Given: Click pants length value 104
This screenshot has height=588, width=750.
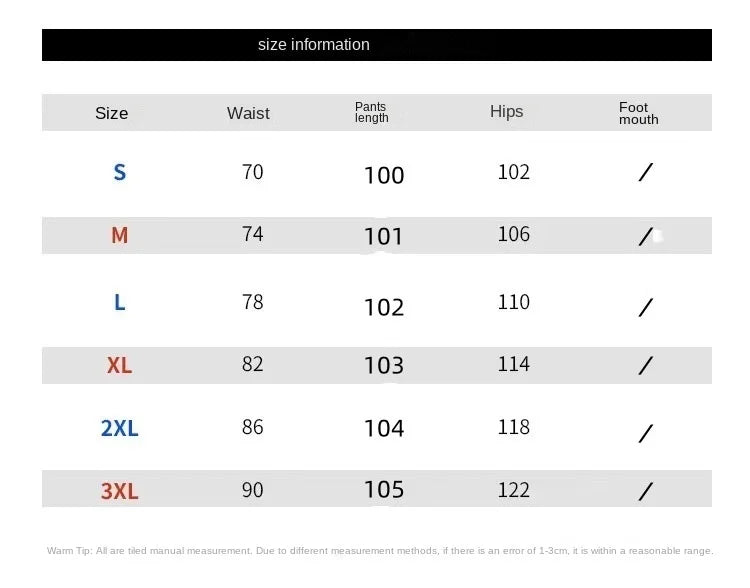Looking at the screenshot, I should click(x=384, y=429).
